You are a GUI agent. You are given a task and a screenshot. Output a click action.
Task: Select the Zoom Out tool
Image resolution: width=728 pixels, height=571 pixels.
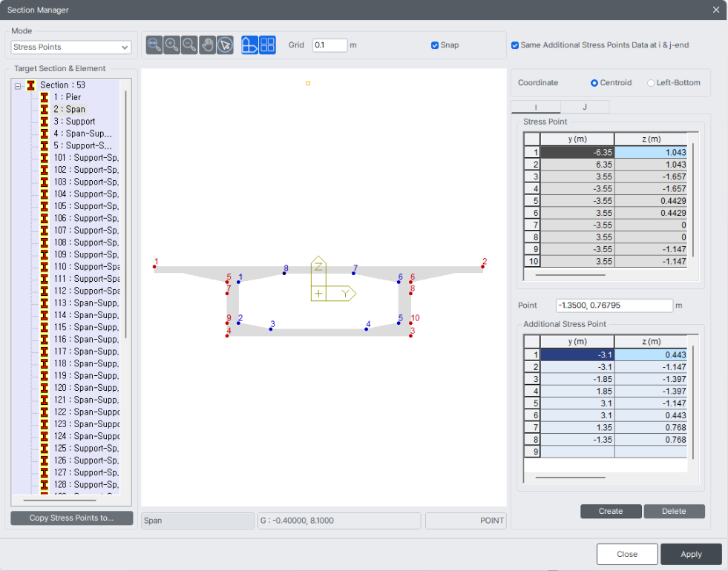click(189, 45)
